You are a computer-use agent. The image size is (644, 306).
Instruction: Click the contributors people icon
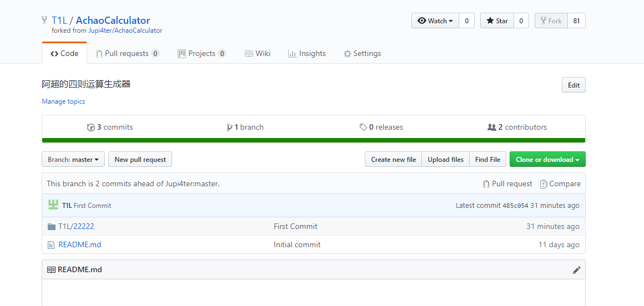pos(491,127)
